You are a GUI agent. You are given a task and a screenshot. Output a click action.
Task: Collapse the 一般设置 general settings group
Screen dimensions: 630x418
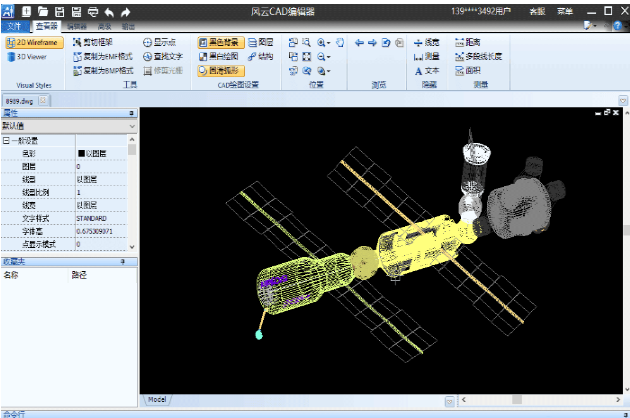pos(5,141)
